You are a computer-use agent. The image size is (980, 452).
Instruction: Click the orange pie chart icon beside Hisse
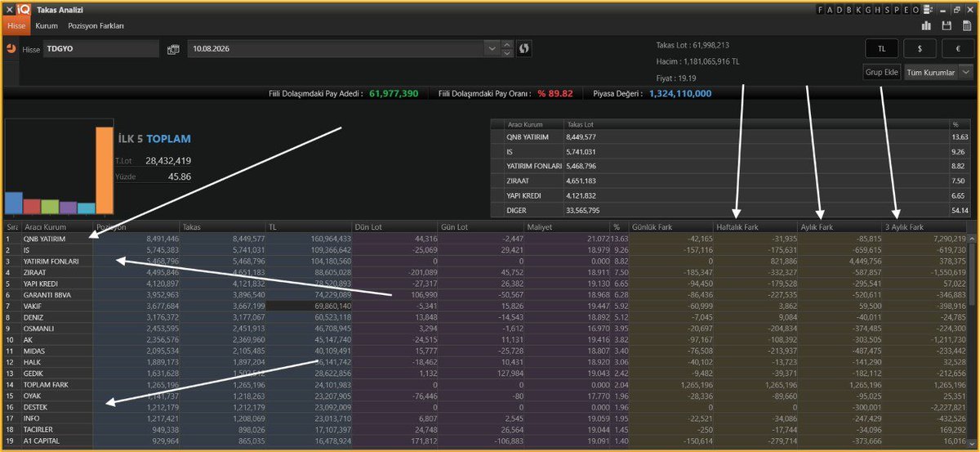coord(11,49)
